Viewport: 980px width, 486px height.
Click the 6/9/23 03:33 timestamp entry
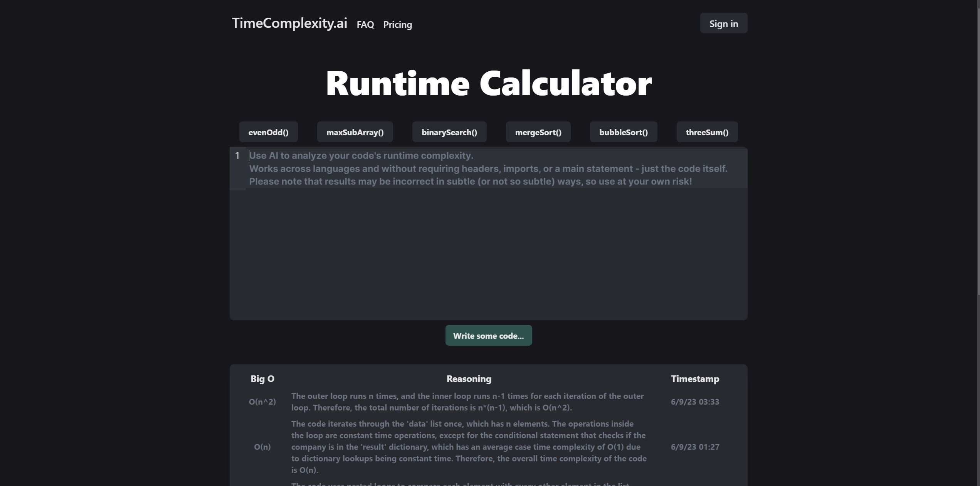[695, 402]
